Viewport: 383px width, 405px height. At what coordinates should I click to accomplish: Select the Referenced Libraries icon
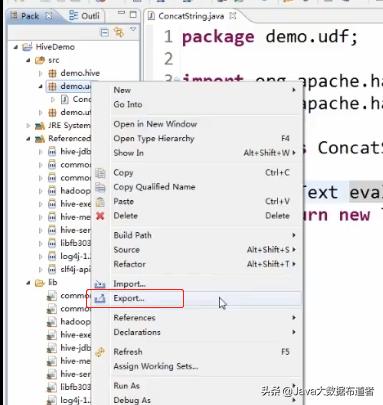click(40, 139)
